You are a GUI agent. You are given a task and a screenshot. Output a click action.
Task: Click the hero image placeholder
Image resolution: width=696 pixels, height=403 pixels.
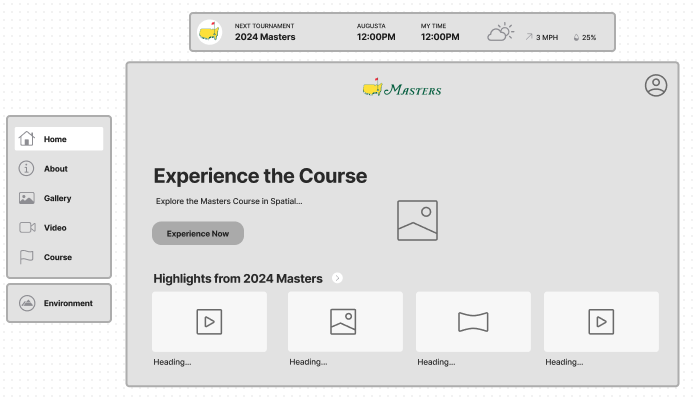417,221
